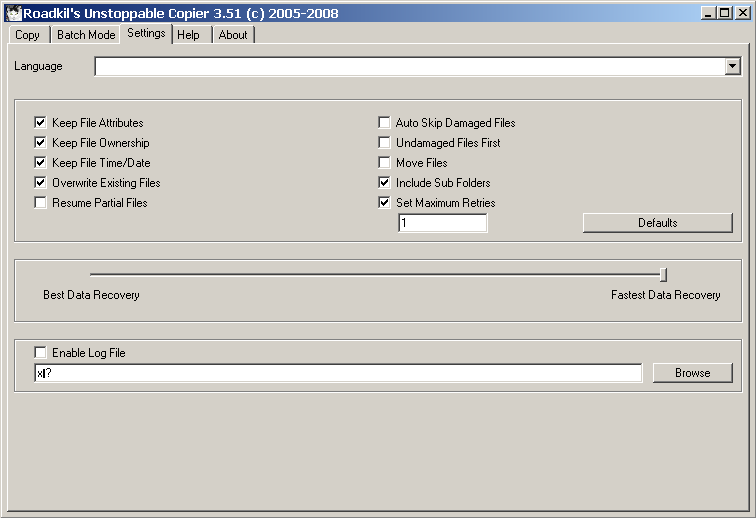Click the data recovery slider thumb
This screenshot has height=518, width=756.
[x=663, y=275]
